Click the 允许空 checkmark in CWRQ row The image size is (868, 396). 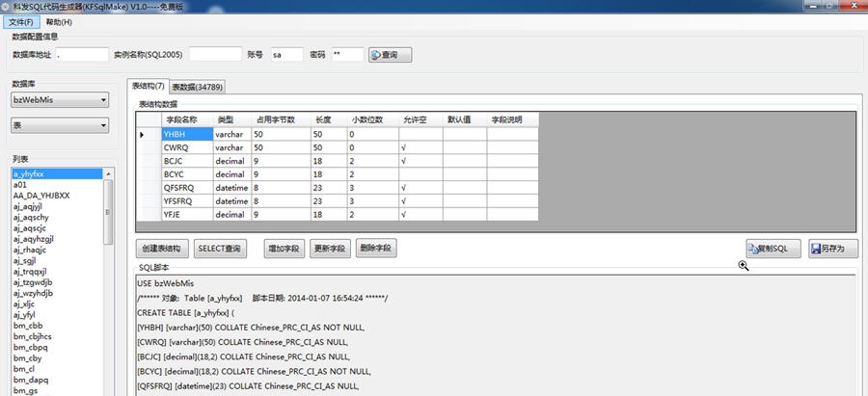[x=404, y=147]
